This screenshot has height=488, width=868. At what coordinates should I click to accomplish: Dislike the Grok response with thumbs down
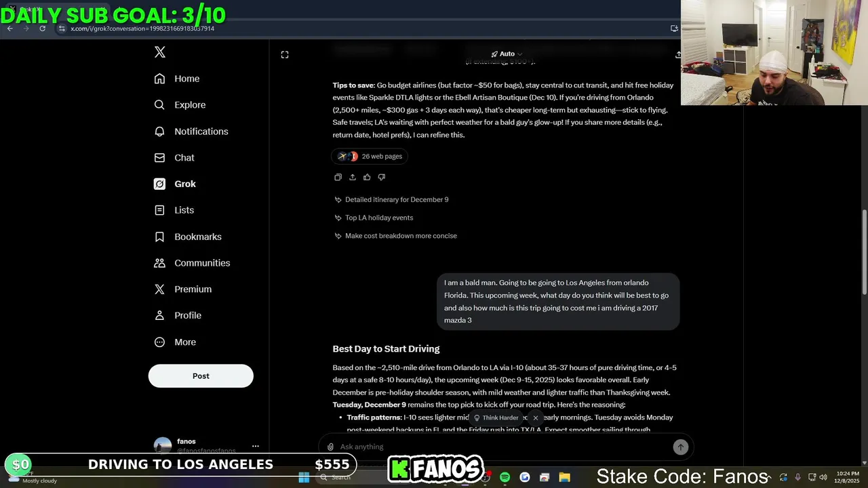click(x=382, y=178)
